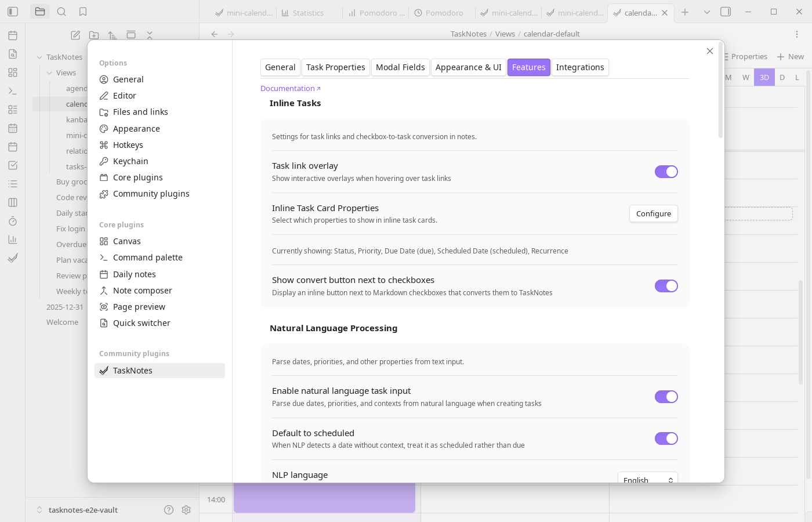Open the Canvas plugin settings
Screen dimensions: 812x522
[x=127, y=241]
